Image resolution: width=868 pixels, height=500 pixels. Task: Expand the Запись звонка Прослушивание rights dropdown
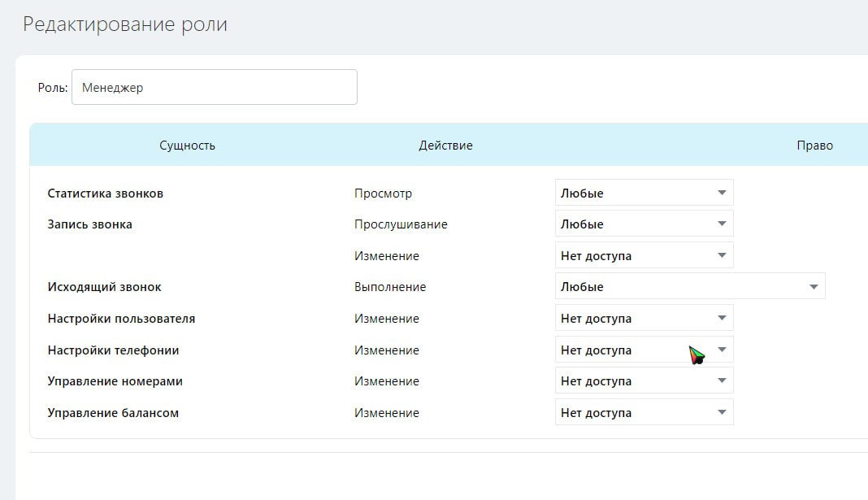(x=644, y=224)
